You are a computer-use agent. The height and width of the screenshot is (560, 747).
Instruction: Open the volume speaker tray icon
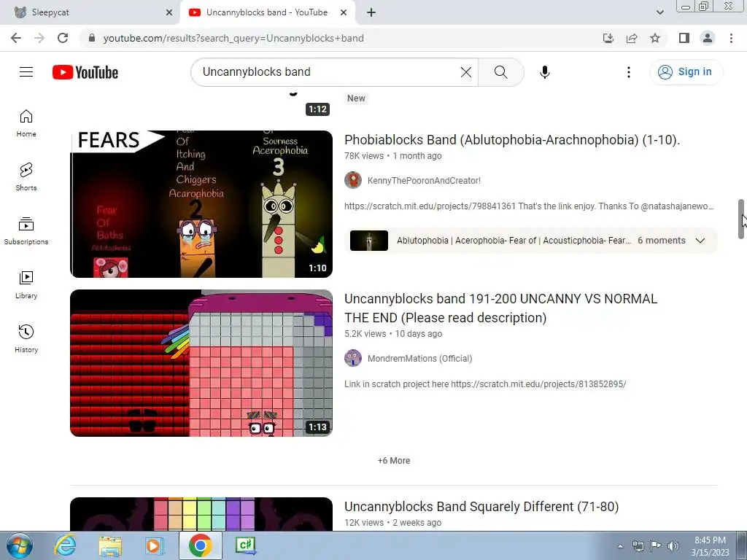[673, 546]
